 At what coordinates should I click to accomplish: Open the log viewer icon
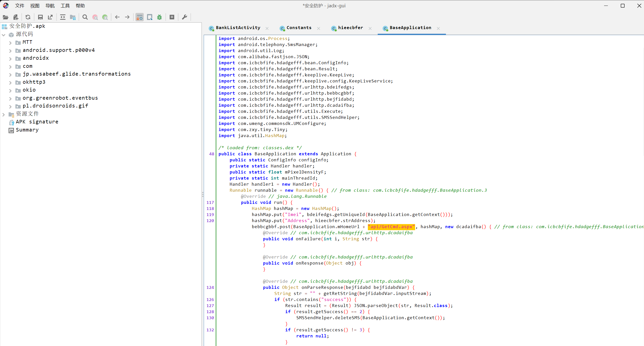pyautogui.click(x=172, y=17)
